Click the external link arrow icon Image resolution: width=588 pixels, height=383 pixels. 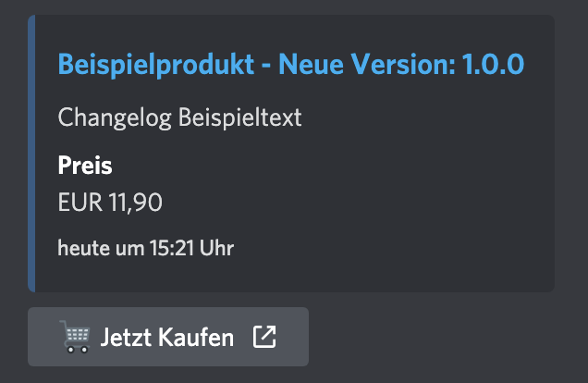[264, 337]
